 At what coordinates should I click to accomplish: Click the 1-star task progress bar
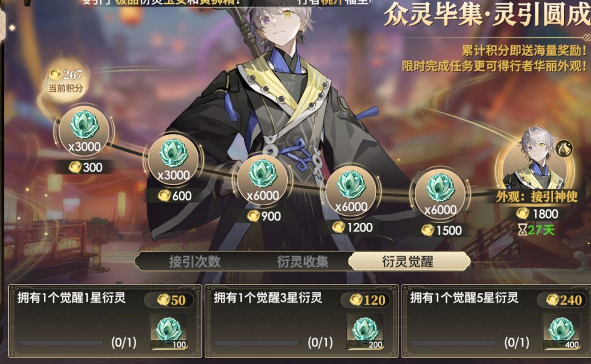click(x=60, y=343)
